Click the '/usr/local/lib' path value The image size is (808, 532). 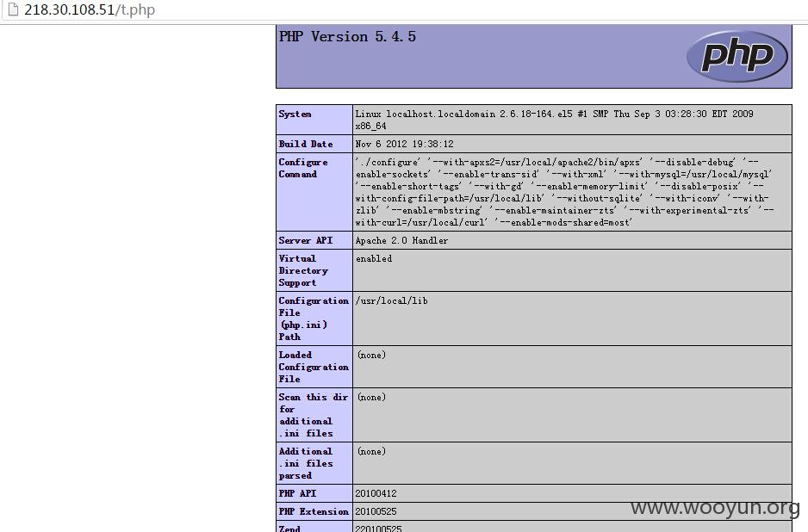[391, 300]
